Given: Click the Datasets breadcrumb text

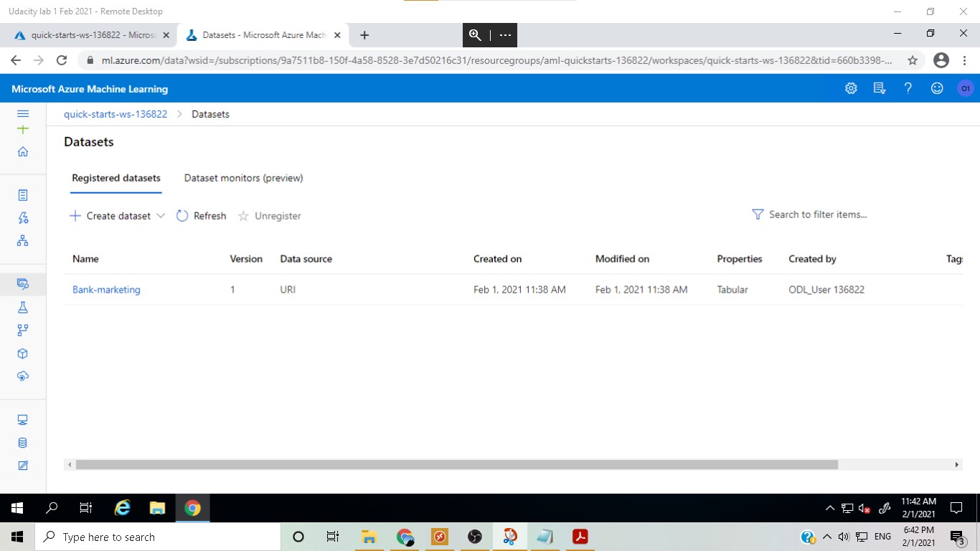Looking at the screenshot, I should click(x=210, y=114).
